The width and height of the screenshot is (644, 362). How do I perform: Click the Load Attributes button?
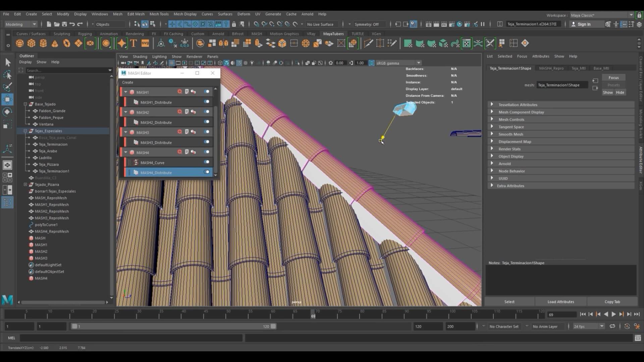click(x=560, y=302)
